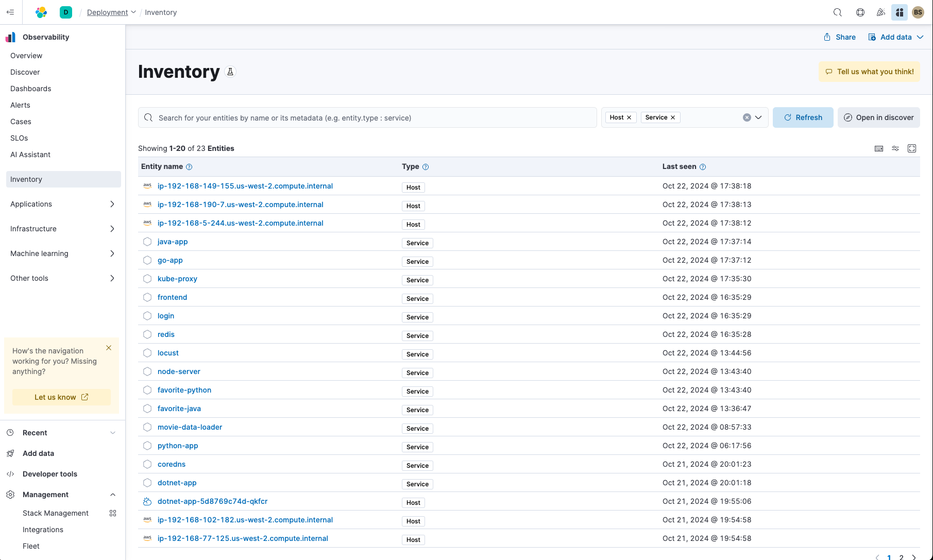Collapse the side navigation panel
The width and height of the screenshot is (933, 560).
10,12
